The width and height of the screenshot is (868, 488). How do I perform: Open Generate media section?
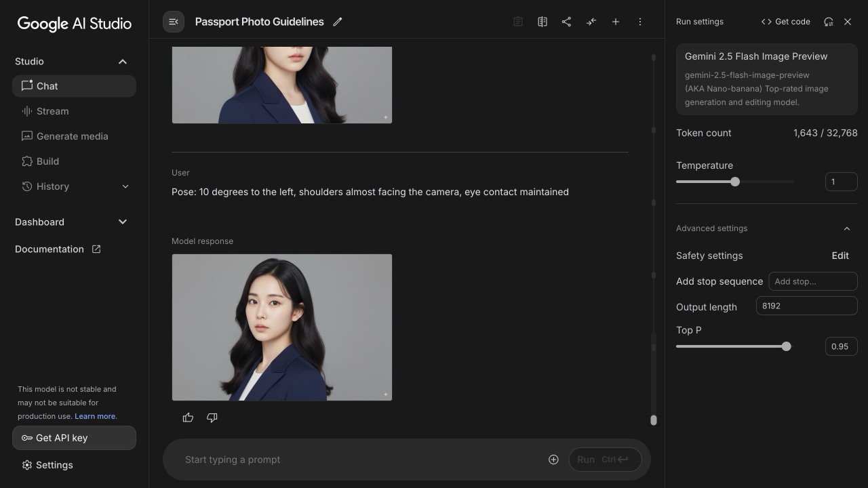(74, 136)
